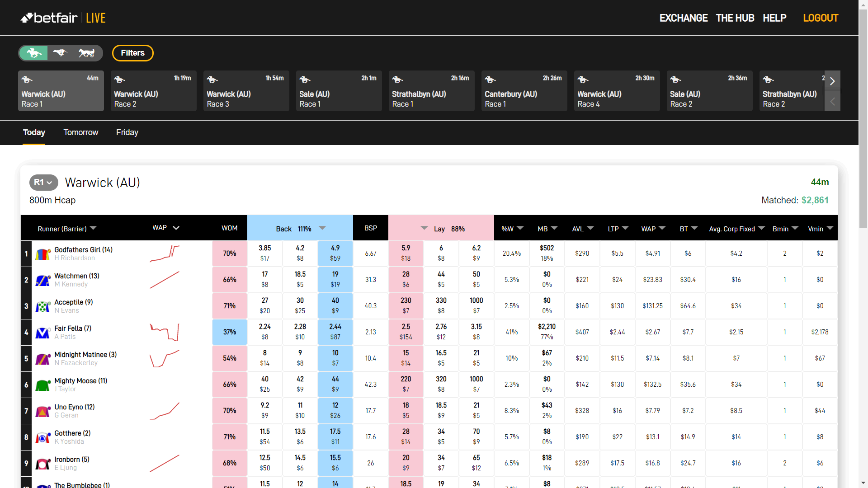Open the EXCHANGE menu item

(683, 18)
